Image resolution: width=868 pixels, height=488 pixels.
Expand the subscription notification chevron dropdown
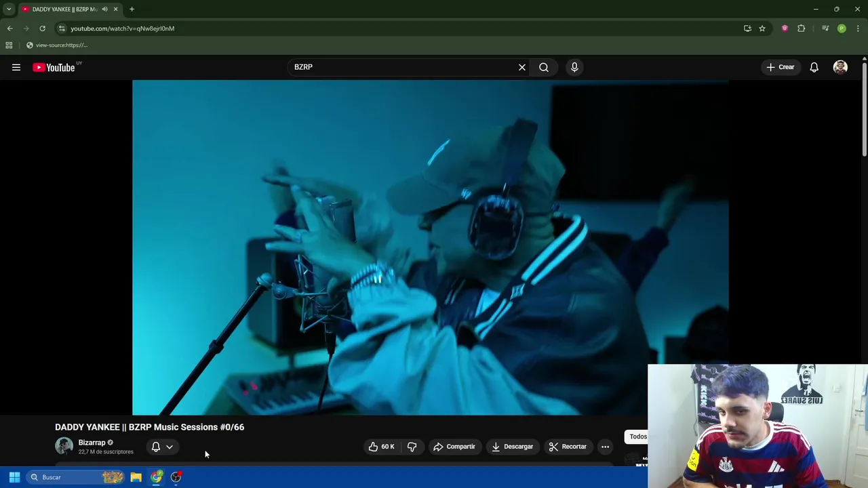(x=170, y=447)
